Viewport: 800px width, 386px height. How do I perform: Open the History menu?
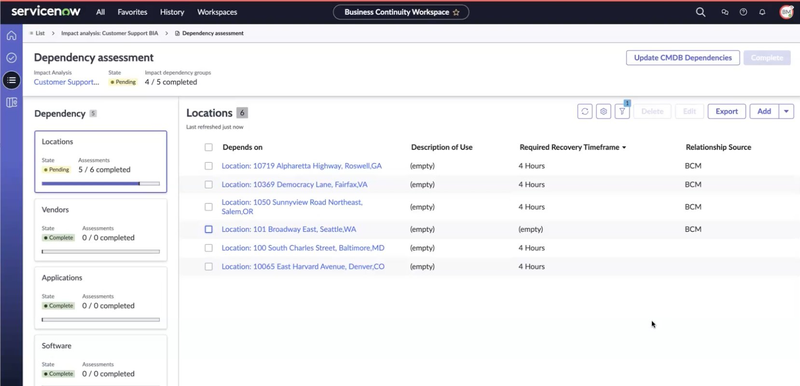tap(172, 12)
